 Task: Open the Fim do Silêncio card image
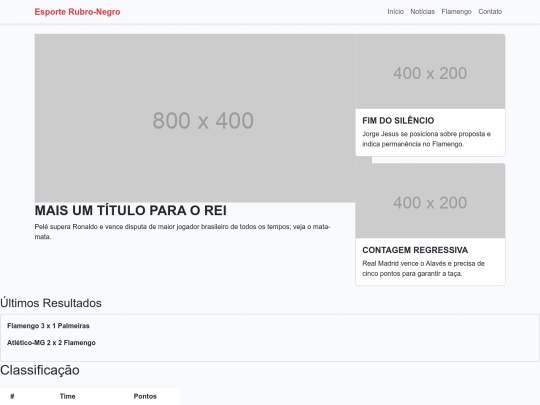coord(430,71)
